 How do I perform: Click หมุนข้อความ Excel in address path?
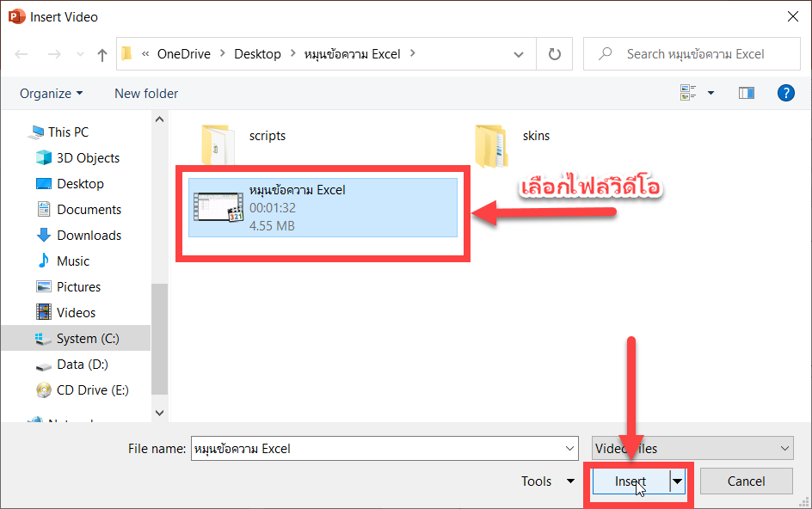352,54
